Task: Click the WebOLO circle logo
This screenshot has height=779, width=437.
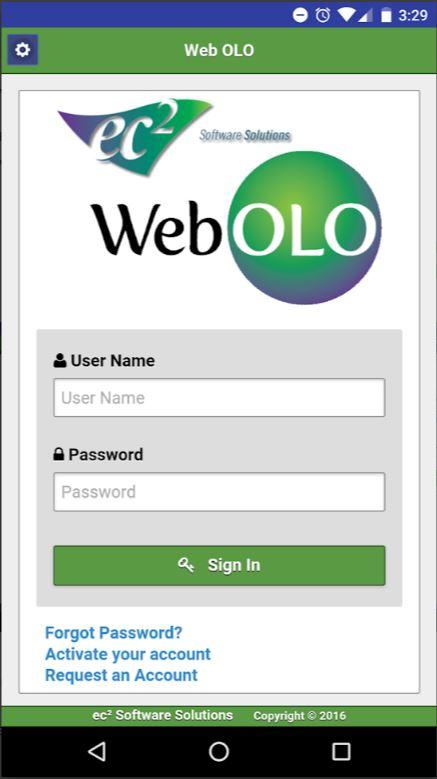Action: 236,228
